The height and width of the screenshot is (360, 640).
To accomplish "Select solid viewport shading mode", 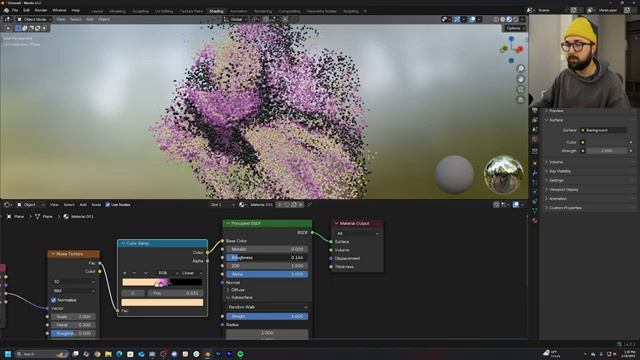I will click(502, 19).
